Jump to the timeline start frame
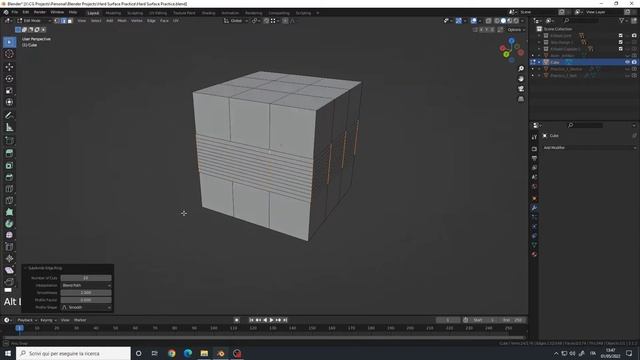640x360 pixels. [x=251, y=320]
